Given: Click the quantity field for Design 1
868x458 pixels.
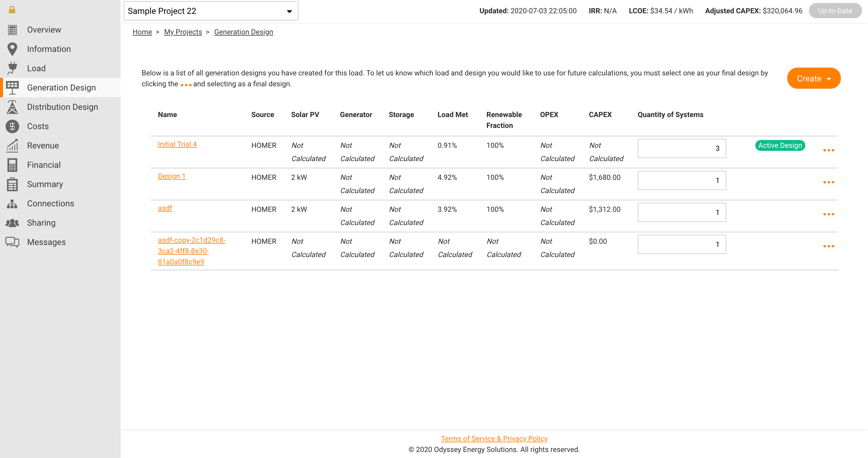Looking at the screenshot, I should point(681,180).
